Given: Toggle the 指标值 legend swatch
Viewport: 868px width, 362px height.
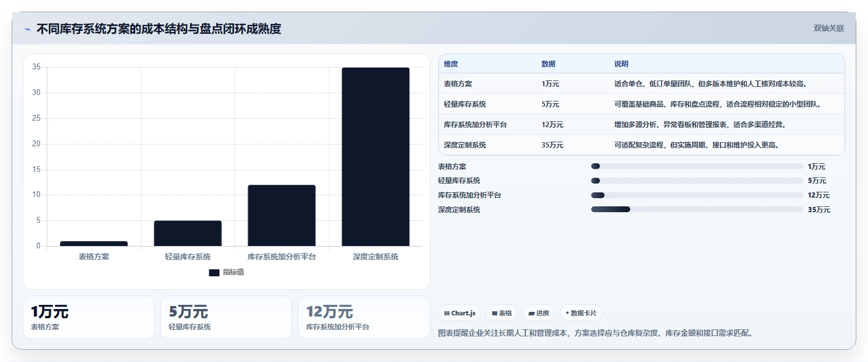Looking at the screenshot, I should tap(214, 273).
